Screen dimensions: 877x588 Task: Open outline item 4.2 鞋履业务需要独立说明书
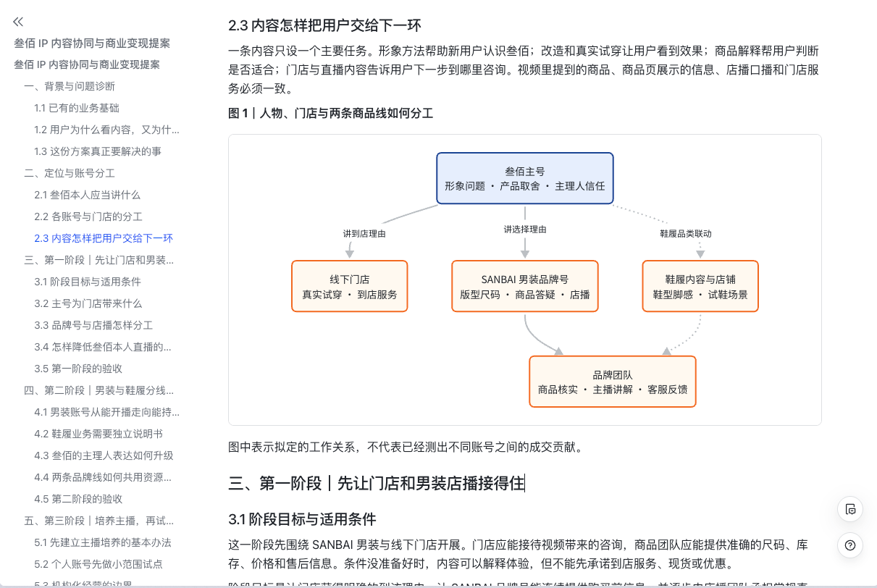click(x=98, y=434)
